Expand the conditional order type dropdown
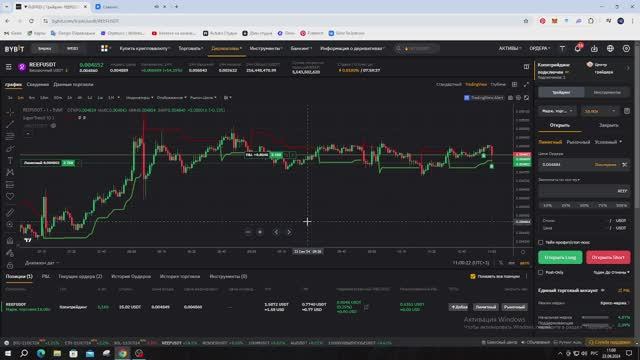 (x=608, y=142)
